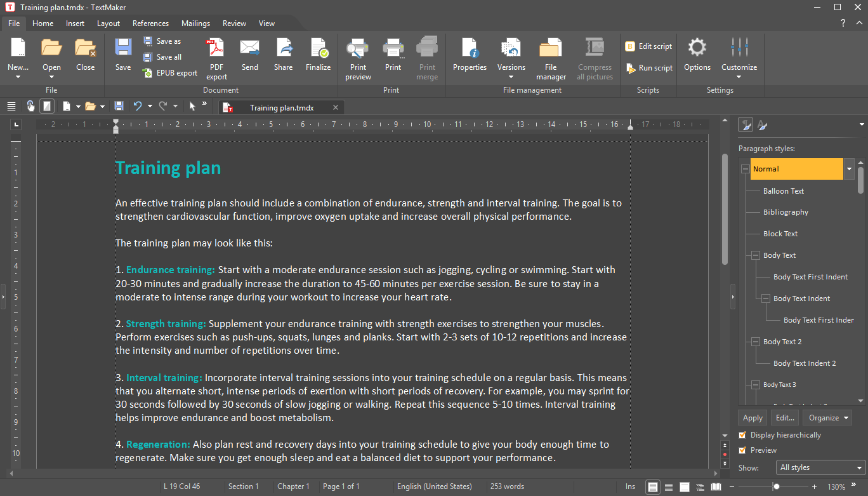Click the zoom slider handle
This screenshot has width=868, height=496.
[x=776, y=486]
